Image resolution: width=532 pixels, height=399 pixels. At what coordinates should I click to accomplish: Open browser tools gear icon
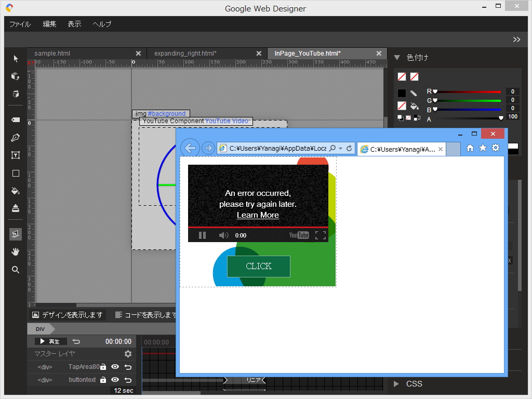pos(496,148)
